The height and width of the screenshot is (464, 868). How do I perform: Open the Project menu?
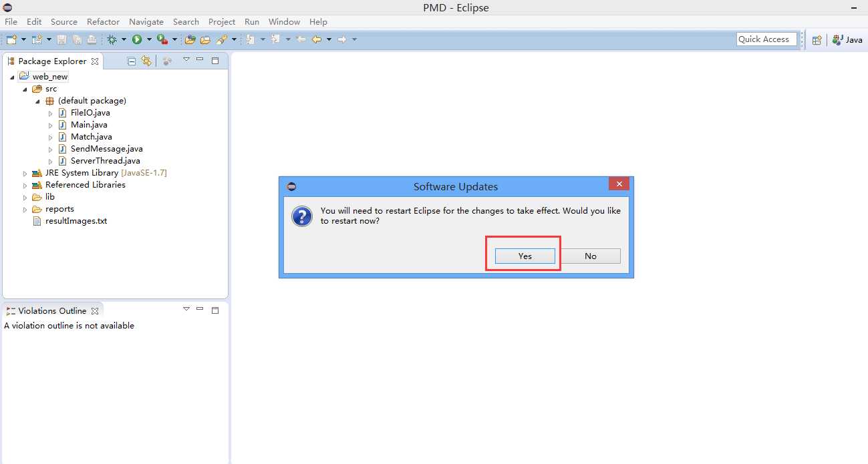tap(222, 22)
